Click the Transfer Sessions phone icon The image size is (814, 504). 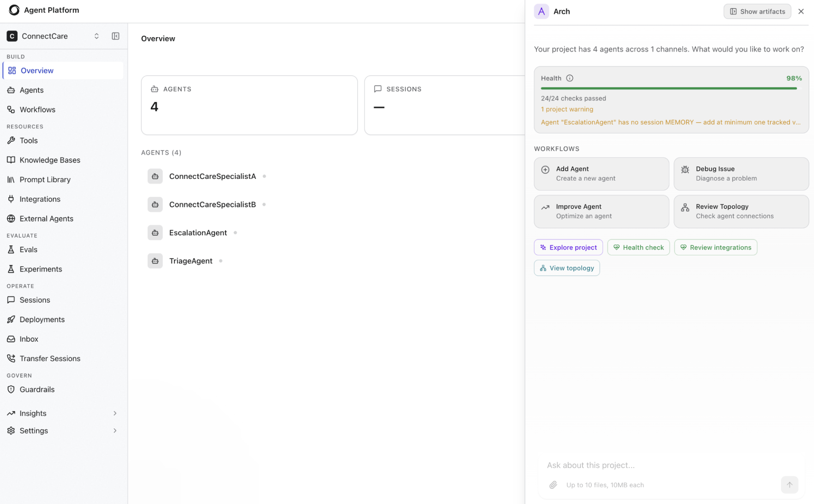click(x=11, y=359)
